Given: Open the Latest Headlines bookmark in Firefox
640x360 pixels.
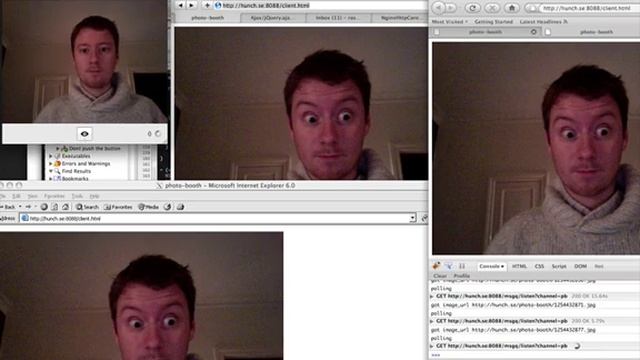Looking at the screenshot, I should point(543,21).
